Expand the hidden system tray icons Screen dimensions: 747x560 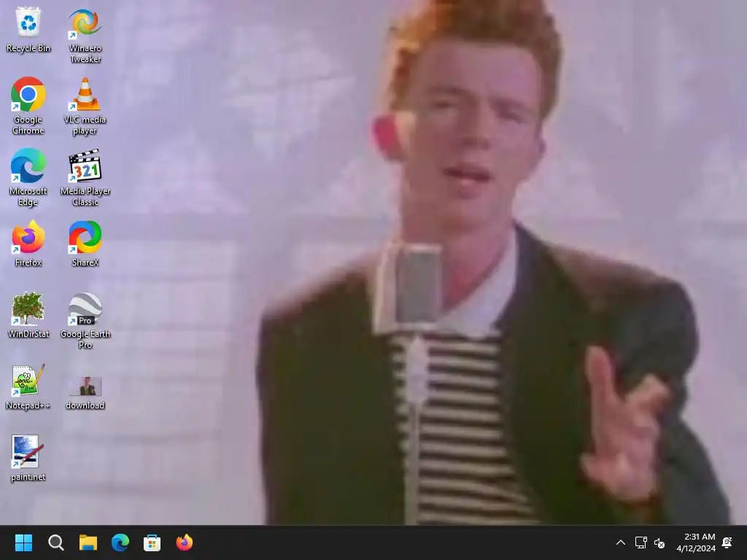620,542
